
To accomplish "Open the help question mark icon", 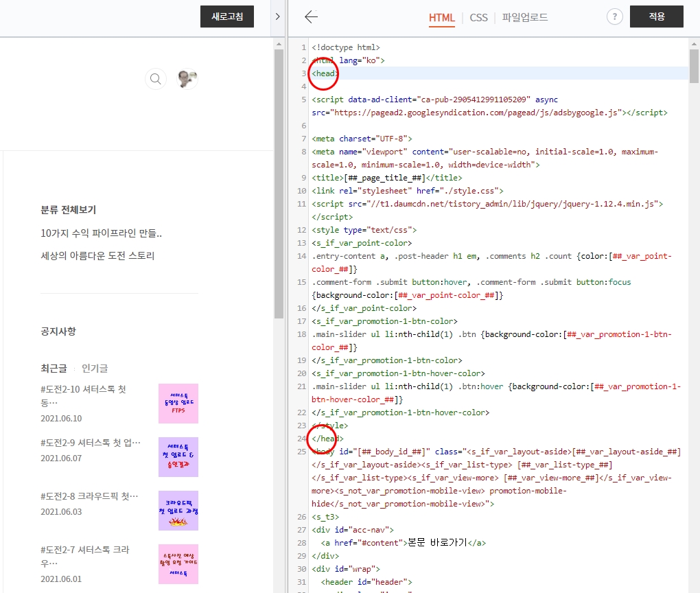I will click(615, 17).
